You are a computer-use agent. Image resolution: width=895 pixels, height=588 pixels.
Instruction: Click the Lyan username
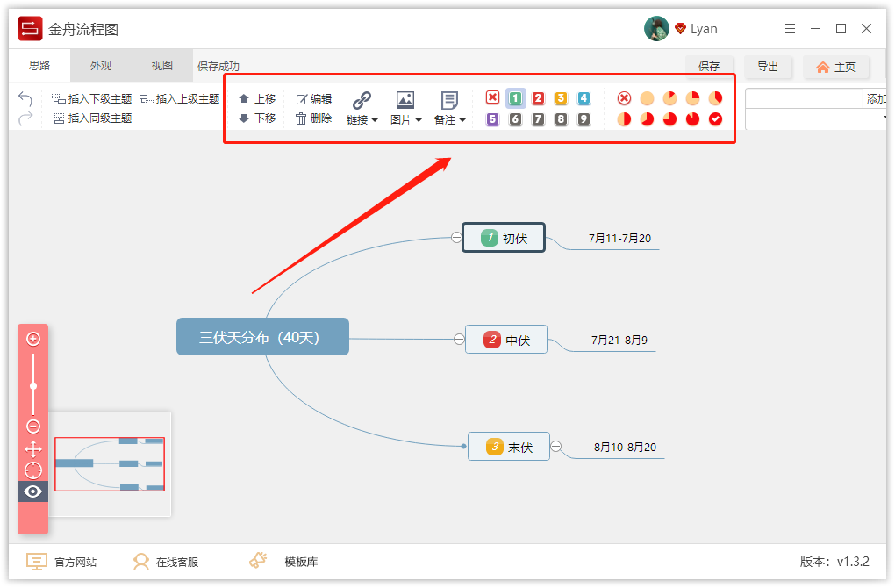[x=704, y=29]
